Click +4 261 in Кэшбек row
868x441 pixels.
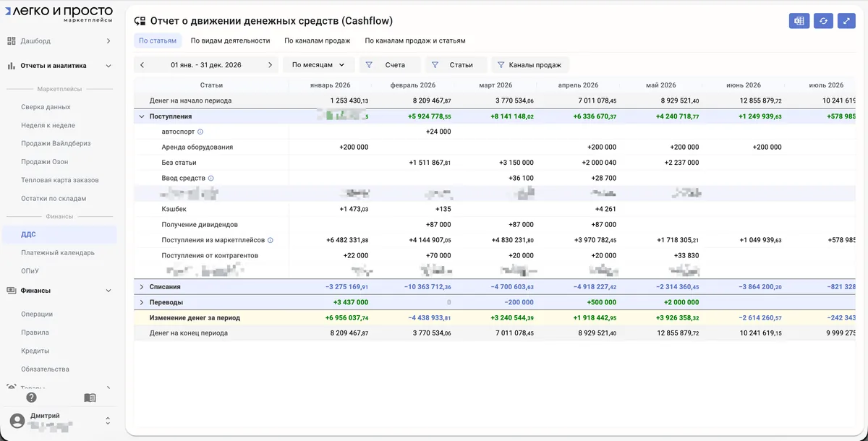pyautogui.click(x=605, y=209)
